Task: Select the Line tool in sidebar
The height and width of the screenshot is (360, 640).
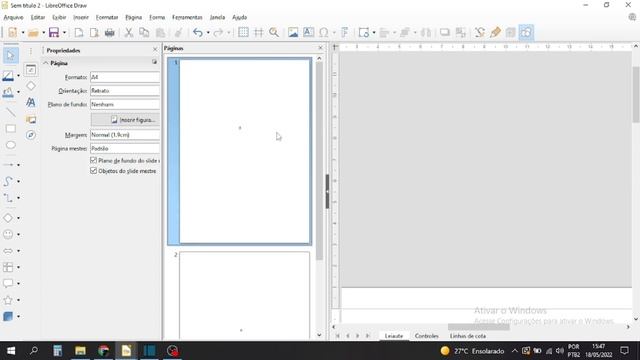Action: (x=11, y=112)
